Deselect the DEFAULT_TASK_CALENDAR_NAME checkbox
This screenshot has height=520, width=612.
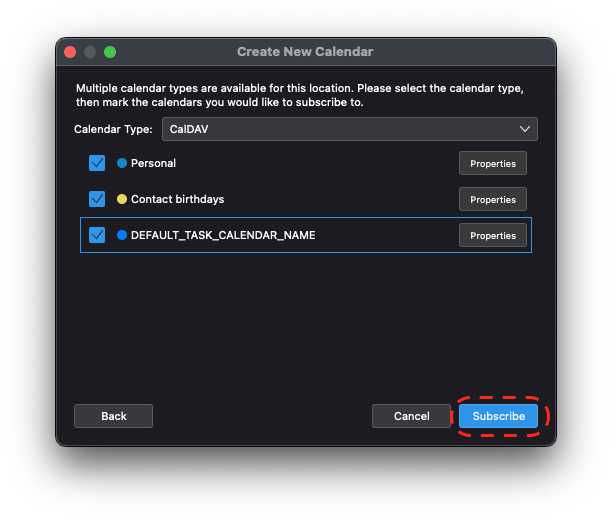pos(97,235)
